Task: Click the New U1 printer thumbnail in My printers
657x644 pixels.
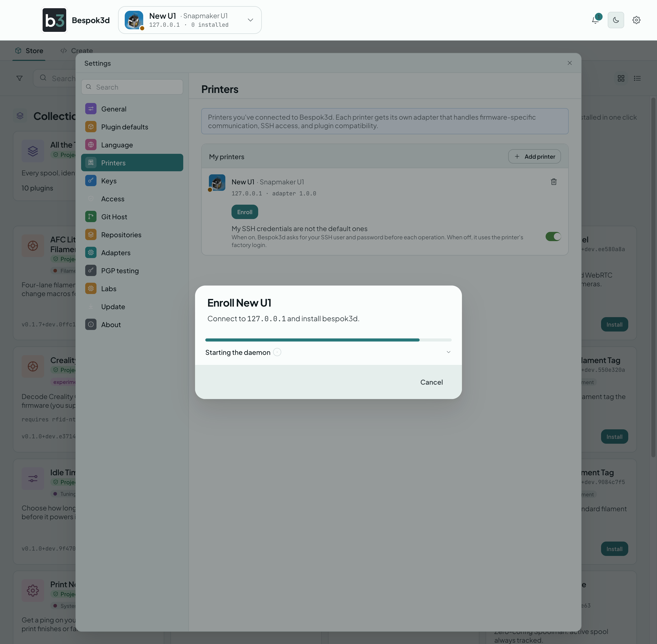Action: pyautogui.click(x=217, y=183)
